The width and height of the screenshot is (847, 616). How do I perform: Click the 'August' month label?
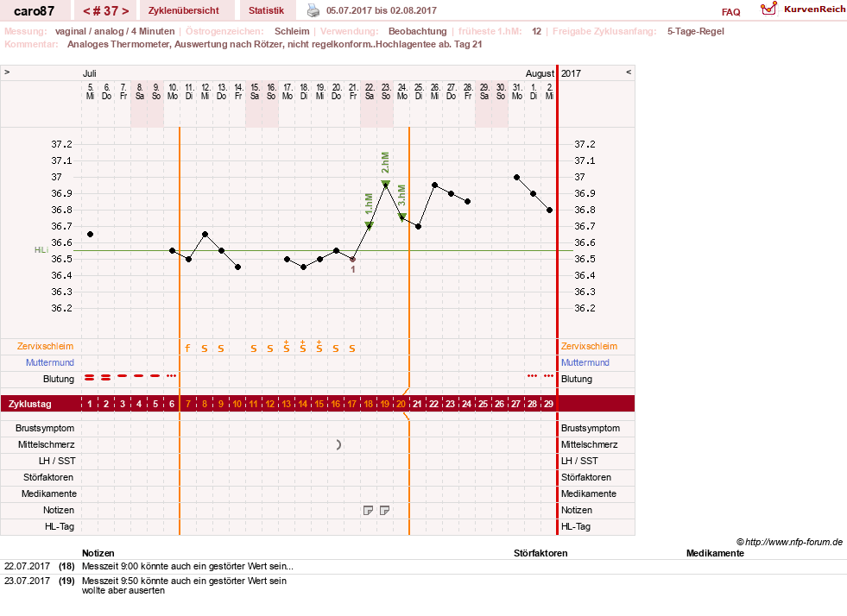pos(540,73)
